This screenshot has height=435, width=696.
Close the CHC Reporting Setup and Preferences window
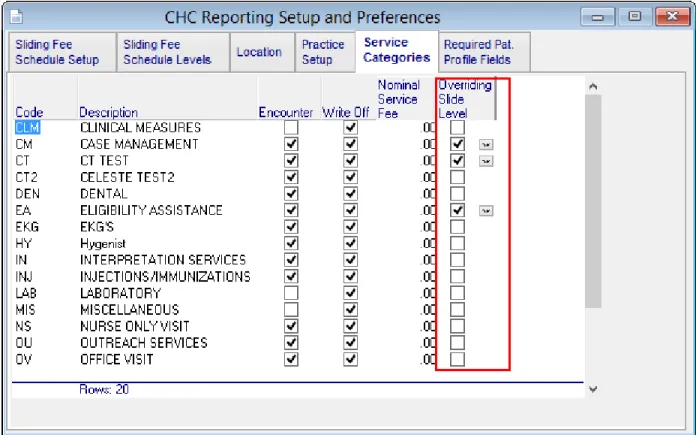(x=672, y=17)
